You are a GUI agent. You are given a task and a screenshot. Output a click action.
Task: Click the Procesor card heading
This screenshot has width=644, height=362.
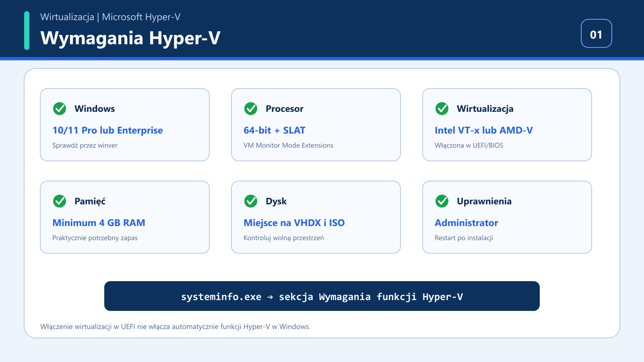(285, 109)
